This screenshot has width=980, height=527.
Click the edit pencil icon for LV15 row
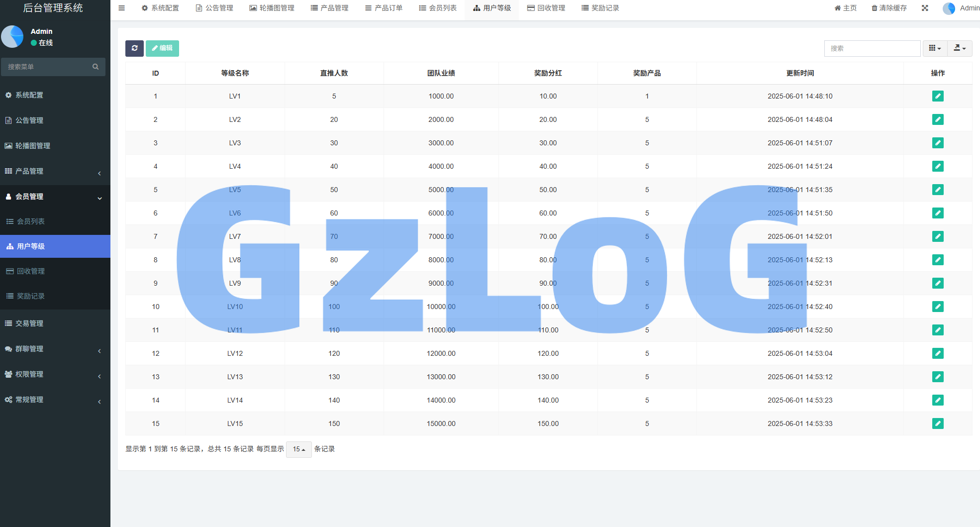pyautogui.click(x=938, y=423)
